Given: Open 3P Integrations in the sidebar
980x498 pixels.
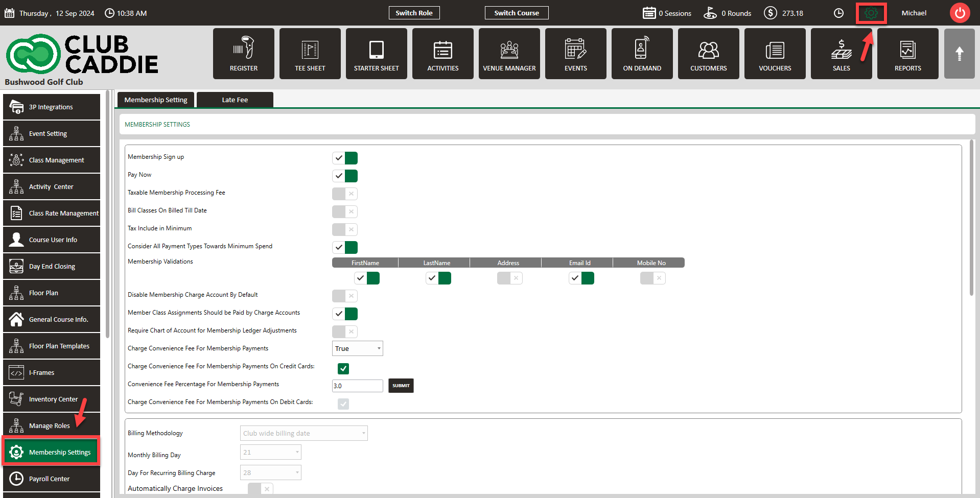Looking at the screenshot, I should pos(52,107).
